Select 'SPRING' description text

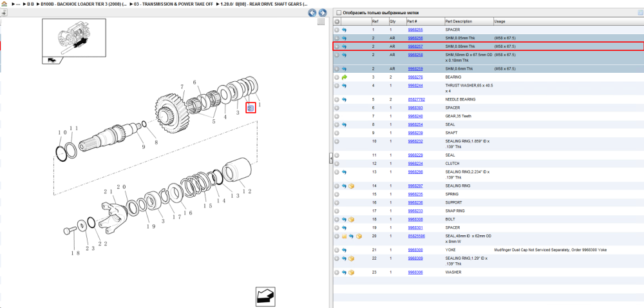click(452, 194)
